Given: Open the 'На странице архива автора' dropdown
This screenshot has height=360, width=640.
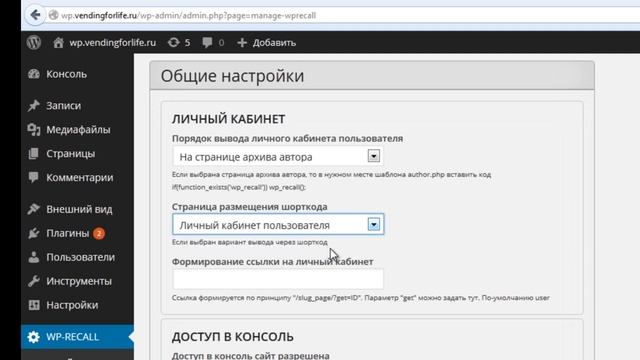Looking at the screenshot, I should coord(278,156).
